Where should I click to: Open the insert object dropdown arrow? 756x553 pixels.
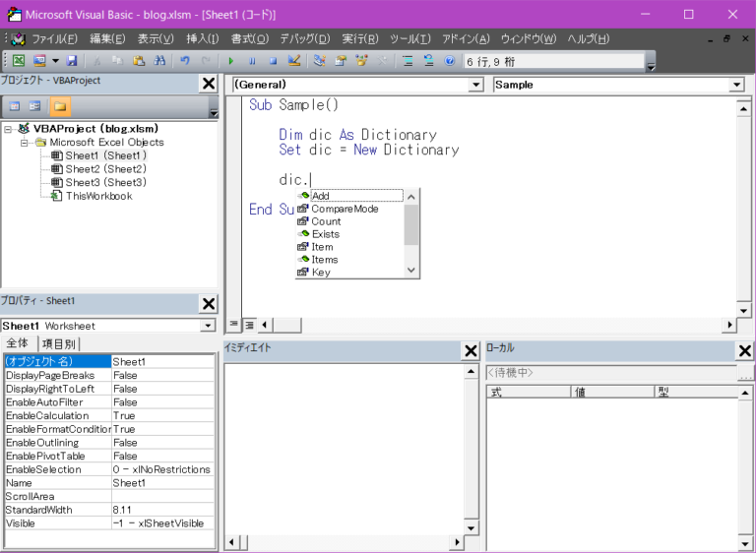55,61
